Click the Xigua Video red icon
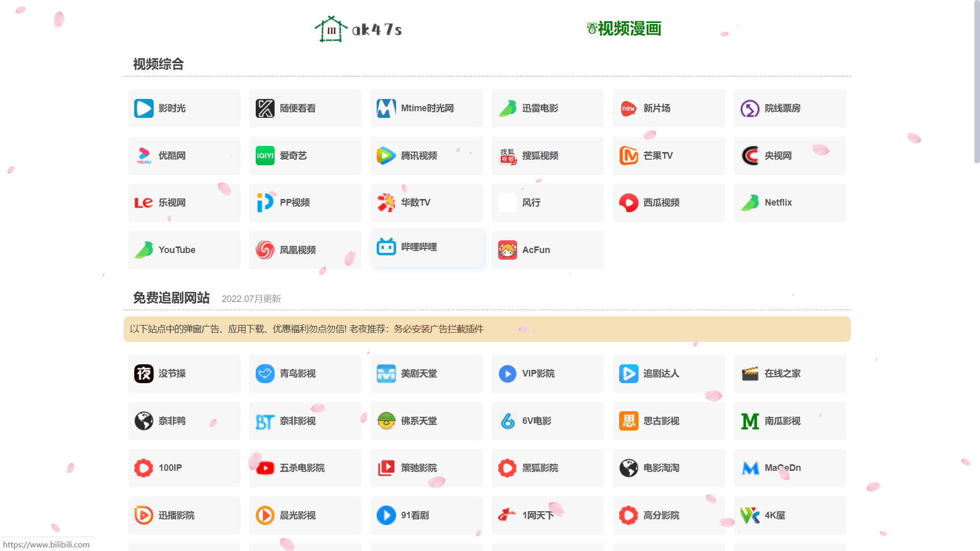This screenshot has height=551, width=980. (x=628, y=203)
